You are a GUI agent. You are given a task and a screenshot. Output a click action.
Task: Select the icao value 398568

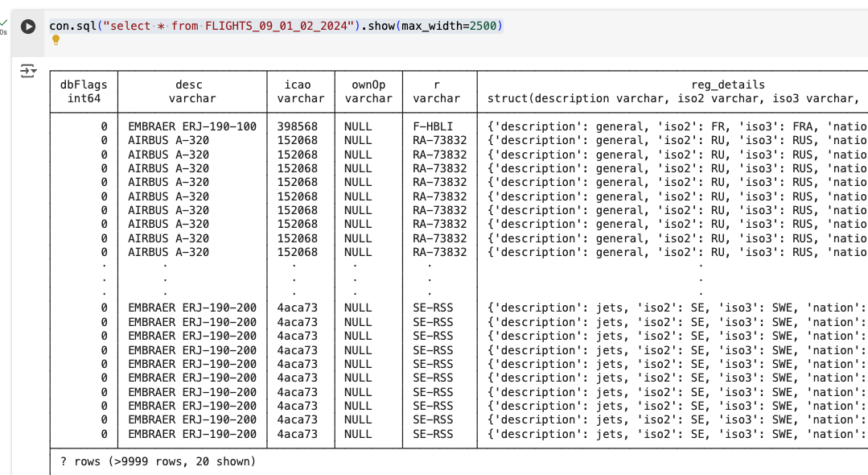coord(298,127)
